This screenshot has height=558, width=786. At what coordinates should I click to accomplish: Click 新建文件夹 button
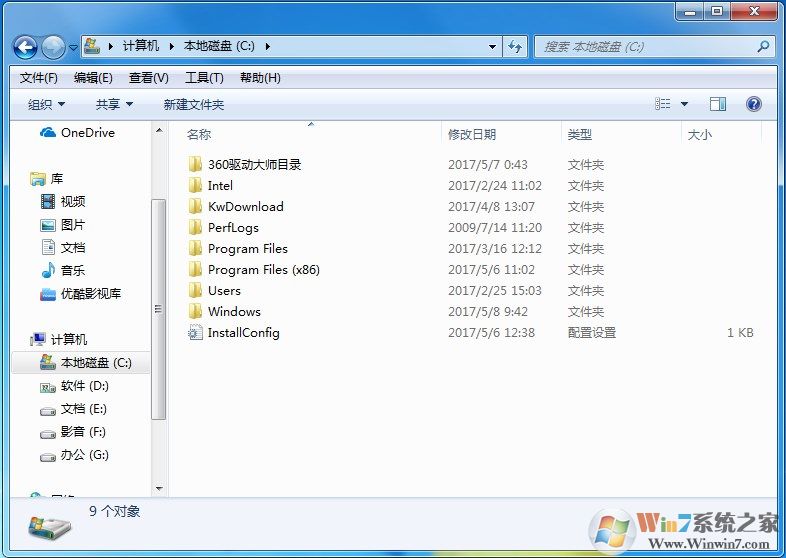click(x=193, y=104)
